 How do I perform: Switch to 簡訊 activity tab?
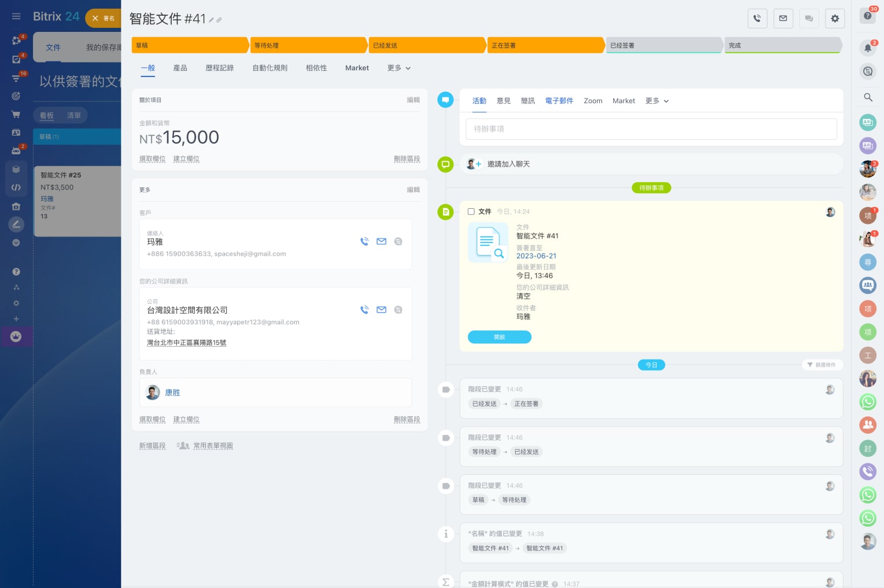click(528, 101)
